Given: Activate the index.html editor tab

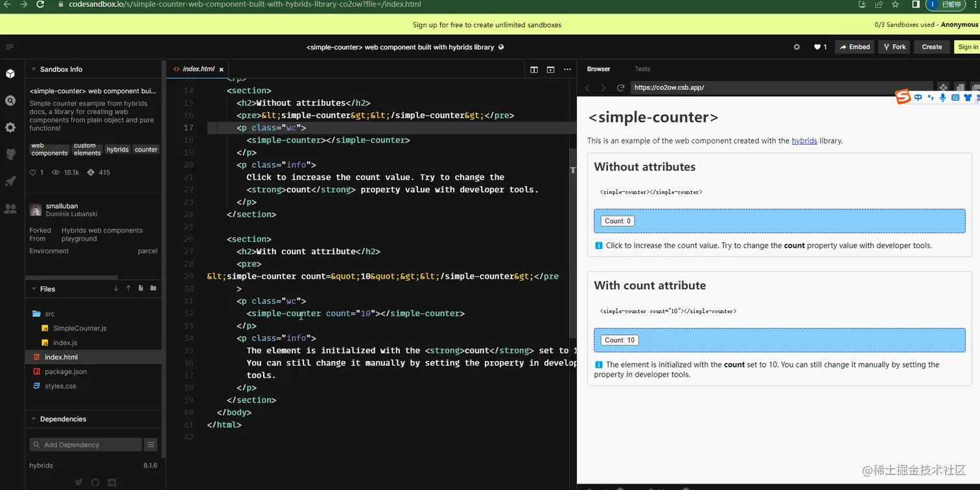Looking at the screenshot, I should click(198, 69).
